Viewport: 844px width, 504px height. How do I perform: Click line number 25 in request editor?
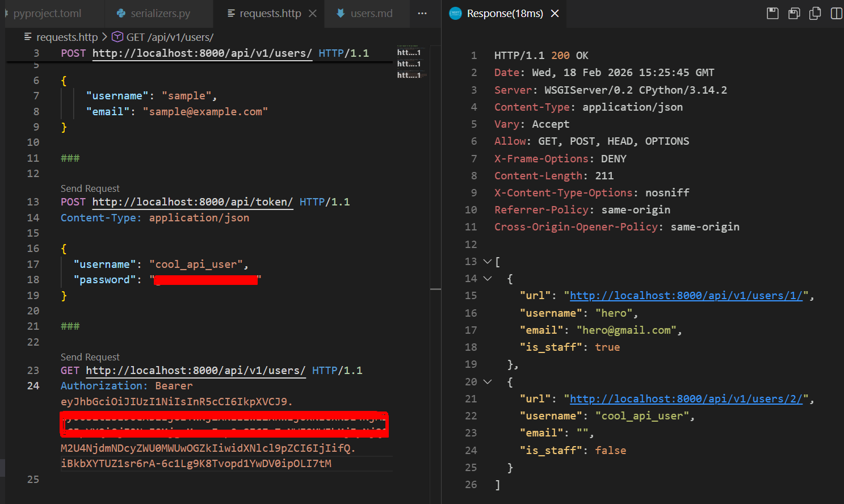(x=33, y=480)
